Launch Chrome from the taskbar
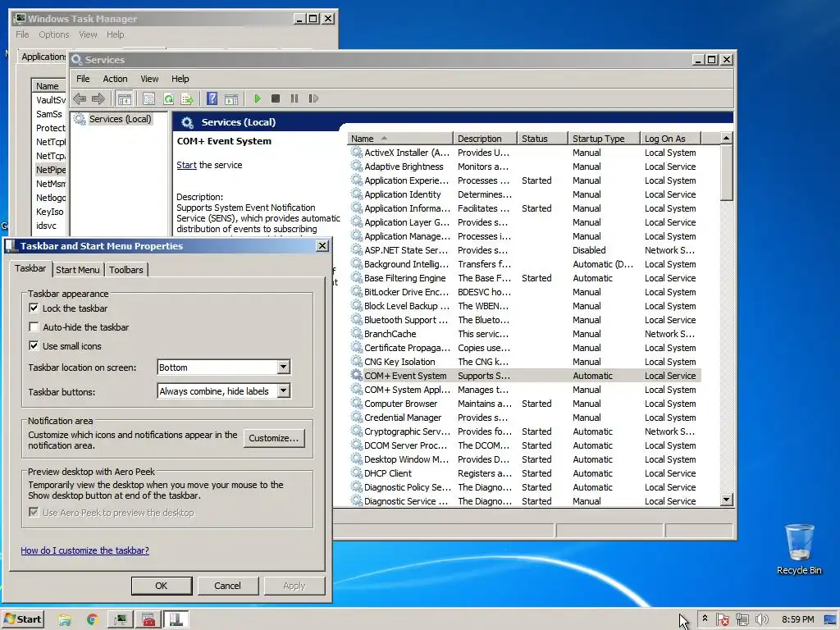This screenshot has height=630, width=840. [x=92, y=620]
